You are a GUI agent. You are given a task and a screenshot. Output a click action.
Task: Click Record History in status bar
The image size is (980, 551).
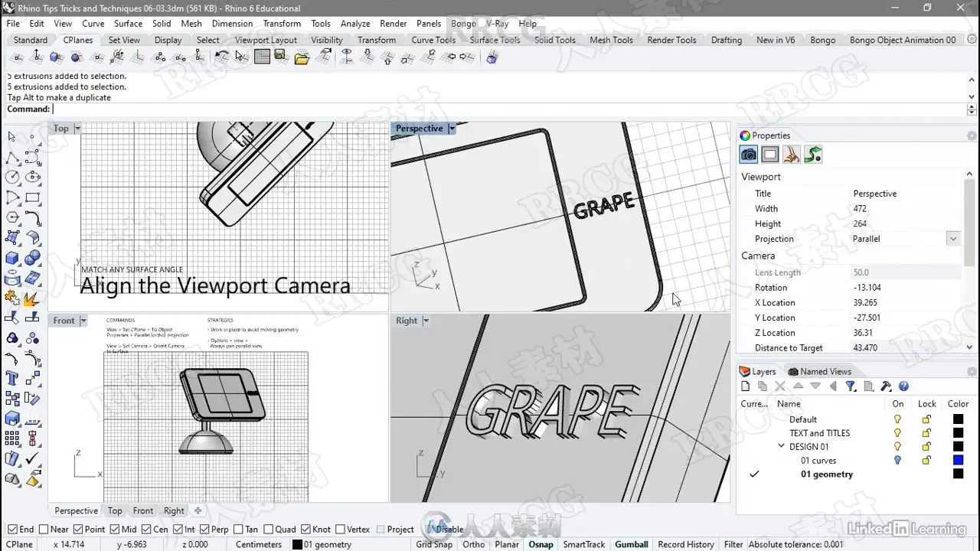(685, 544)
